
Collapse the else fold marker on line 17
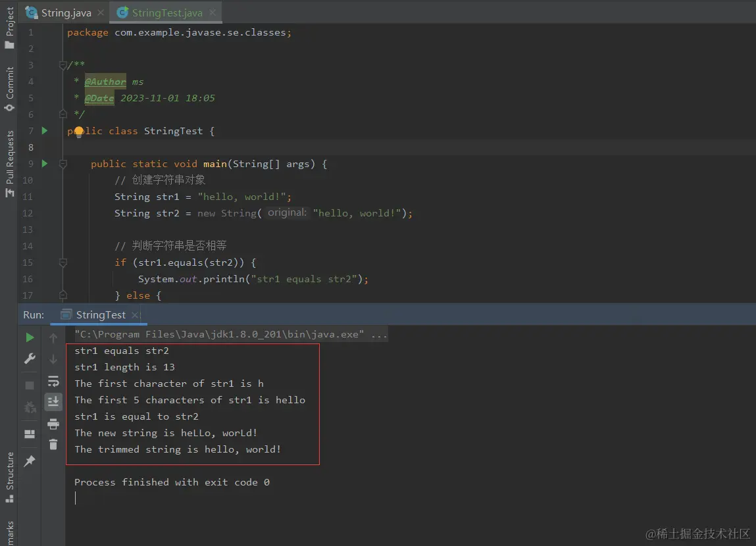pos(63,295)
